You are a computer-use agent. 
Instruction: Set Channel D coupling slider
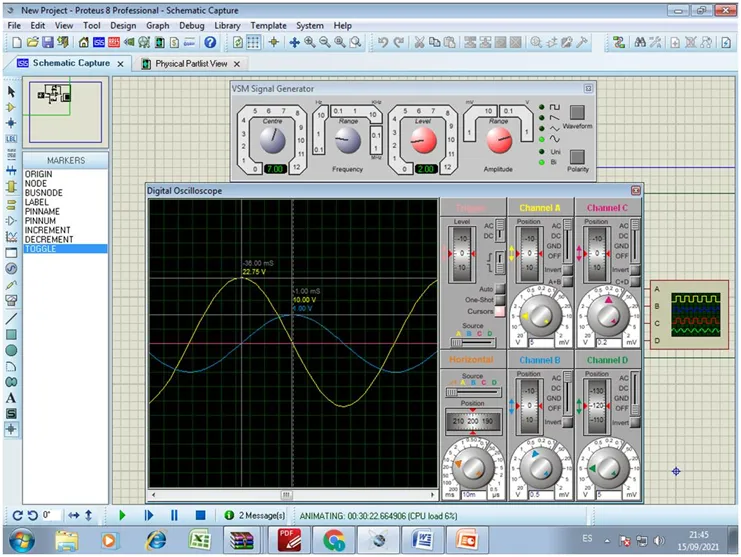[635, 393]
